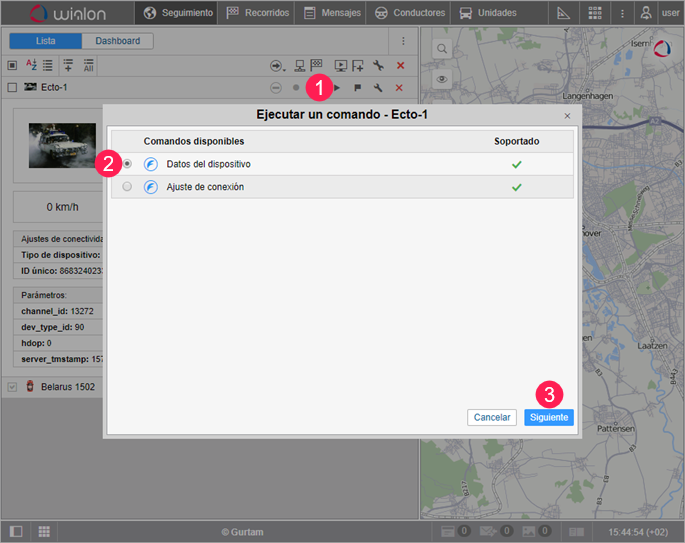Open the user account menu
Screen dimensions: 685x543
pyautogui.click(x=659, y=13)
